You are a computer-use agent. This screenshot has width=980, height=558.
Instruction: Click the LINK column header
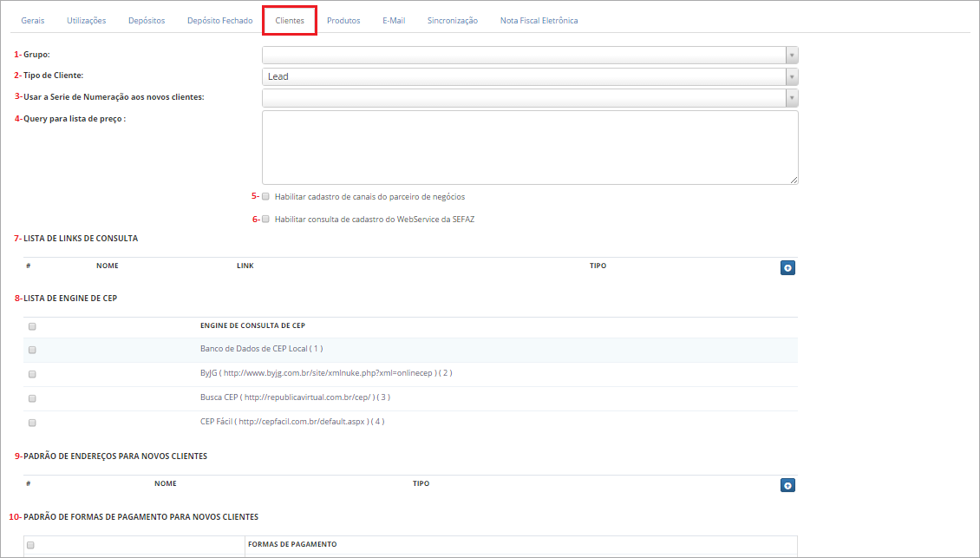point(245,266)
